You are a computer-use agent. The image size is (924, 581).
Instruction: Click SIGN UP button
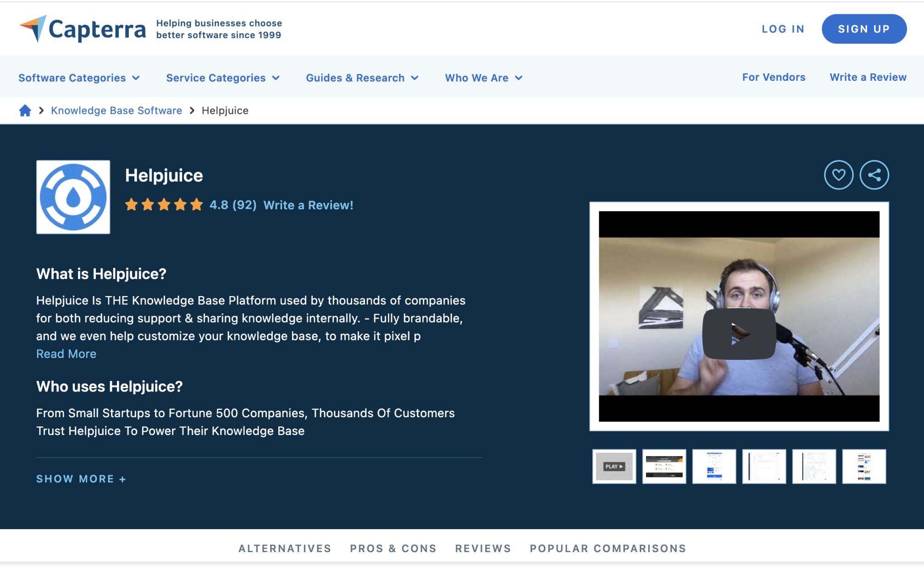pos(863,28)
